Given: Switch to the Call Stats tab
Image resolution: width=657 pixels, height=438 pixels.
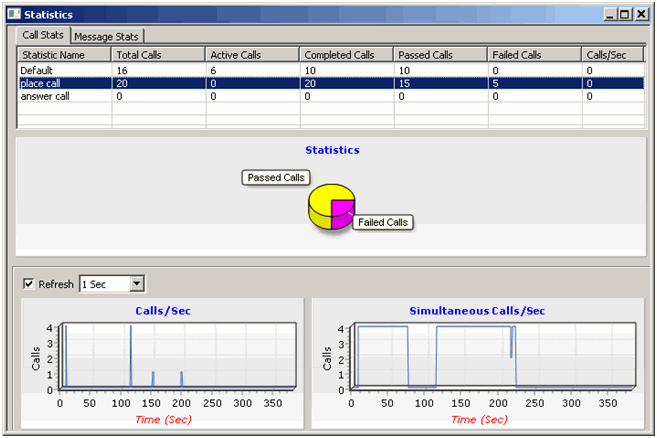Looking at the screenshot, I should tap(43, 35).
